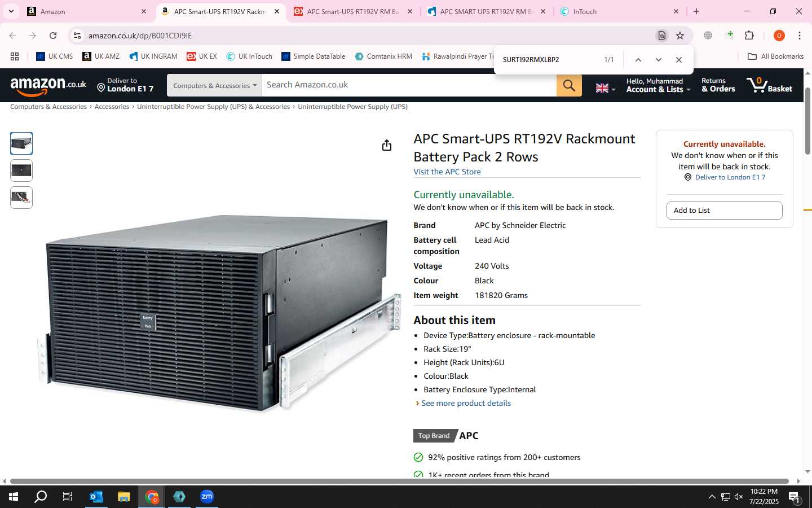Select the second product thumbnail
Image resolution: width=812 pixels, height=508 pixels.
[x=21, y=170]
